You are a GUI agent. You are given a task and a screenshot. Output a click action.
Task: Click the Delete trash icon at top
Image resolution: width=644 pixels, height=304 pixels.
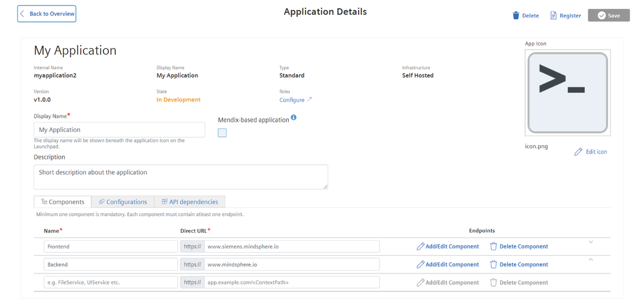[x=516, y=16]
